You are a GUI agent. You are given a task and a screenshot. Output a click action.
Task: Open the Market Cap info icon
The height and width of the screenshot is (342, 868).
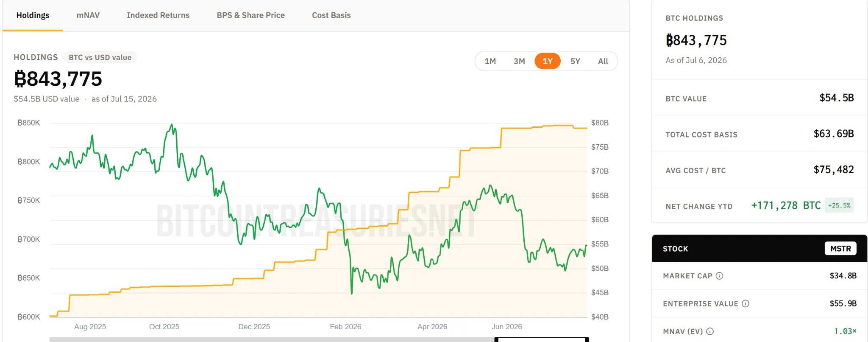(719, 276)
